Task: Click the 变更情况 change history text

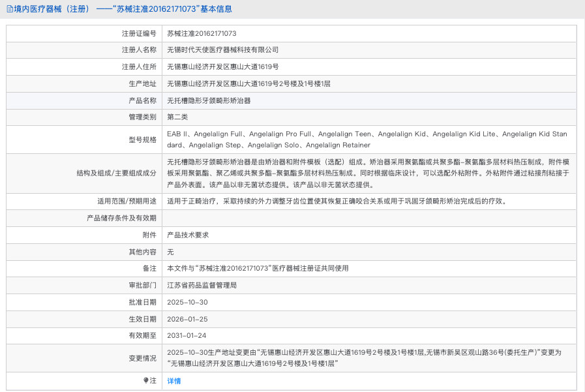Action: (x=364, y=357)
